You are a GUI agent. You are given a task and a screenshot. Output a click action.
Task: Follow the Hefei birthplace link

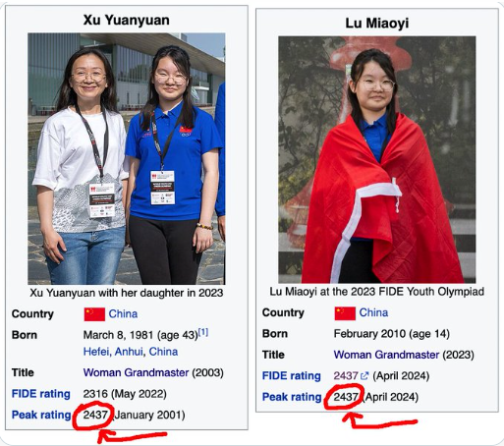point(96,352)
